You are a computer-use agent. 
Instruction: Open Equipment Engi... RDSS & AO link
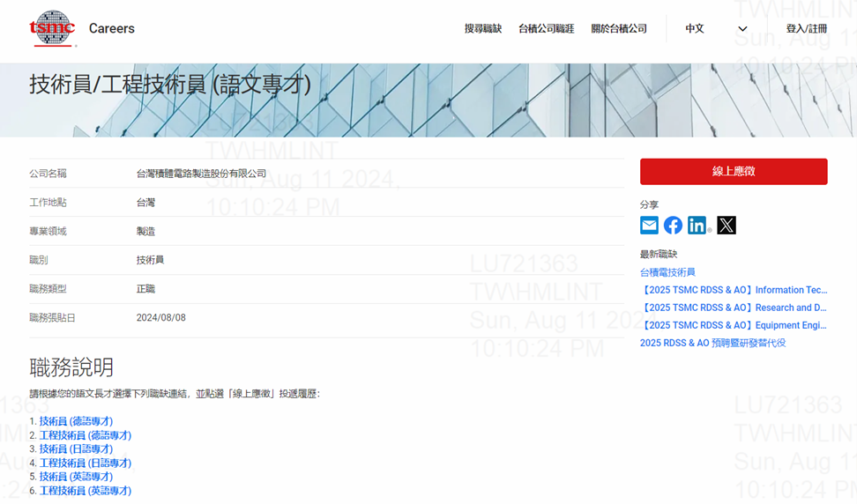click(734, 325)
